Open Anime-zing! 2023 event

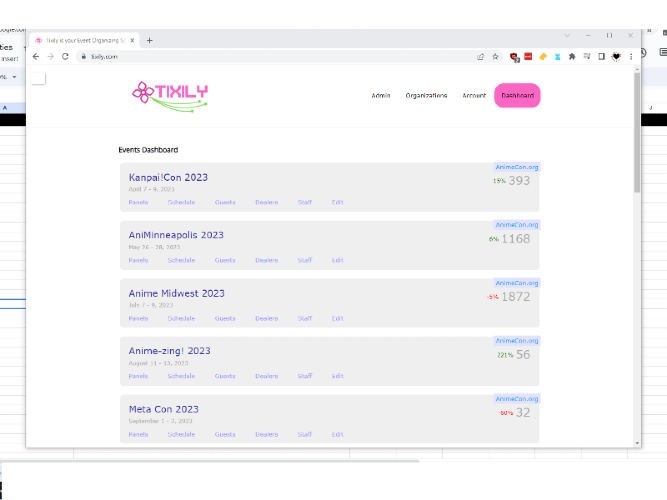click(x=169, y=351)
